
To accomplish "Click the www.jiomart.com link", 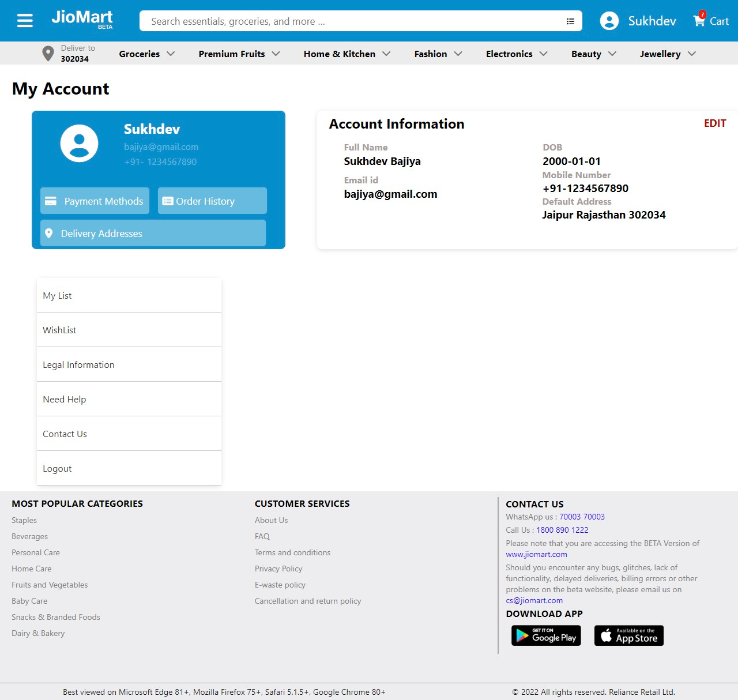I will (x=536, y=554).
